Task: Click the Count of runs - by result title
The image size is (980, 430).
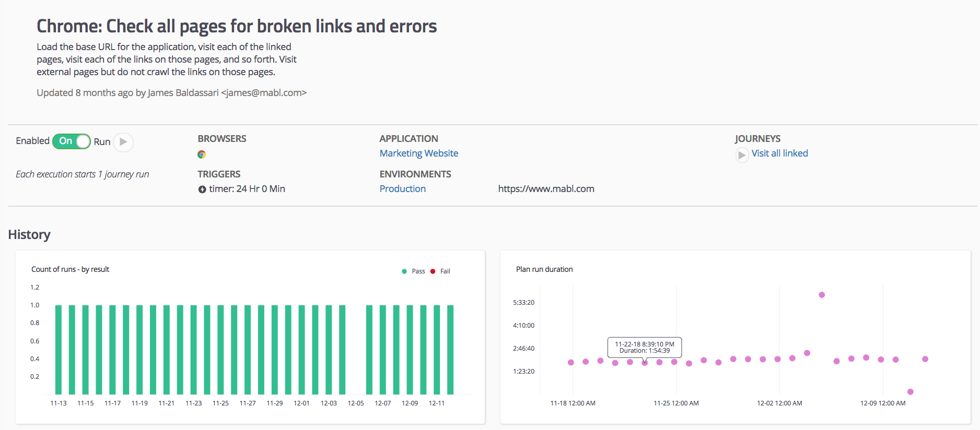Action: point(70,269)
